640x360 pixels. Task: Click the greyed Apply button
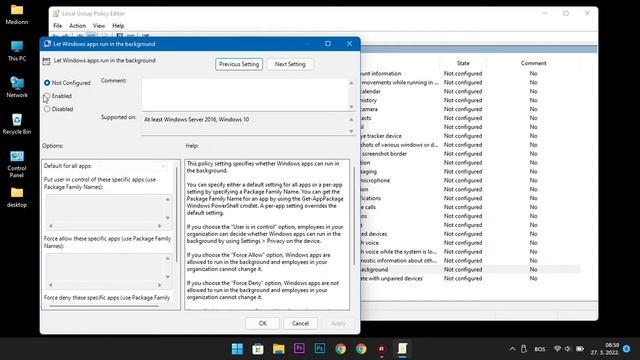338,323
